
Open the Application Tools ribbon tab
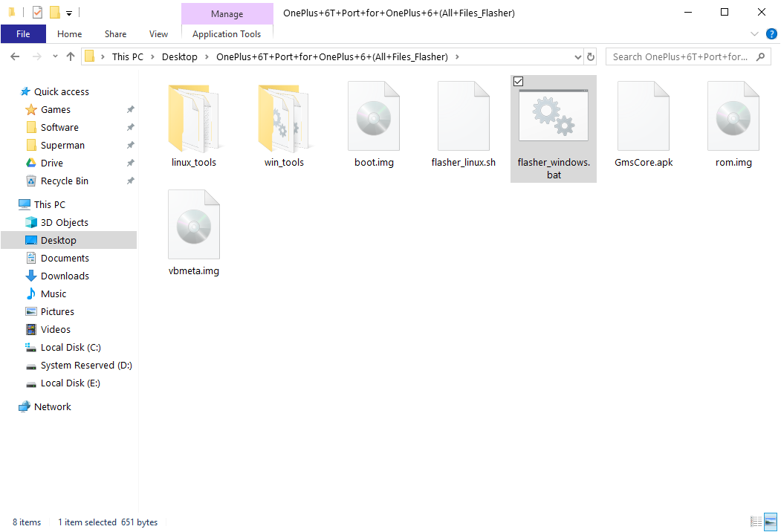pyautogui.click(x=227, y=34)
